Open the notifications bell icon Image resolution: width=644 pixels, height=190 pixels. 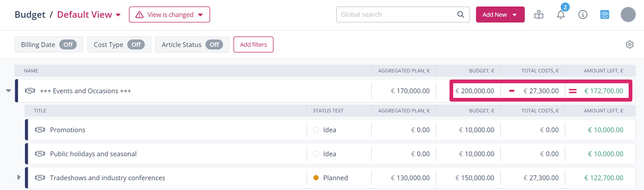[x=561, y=15]
